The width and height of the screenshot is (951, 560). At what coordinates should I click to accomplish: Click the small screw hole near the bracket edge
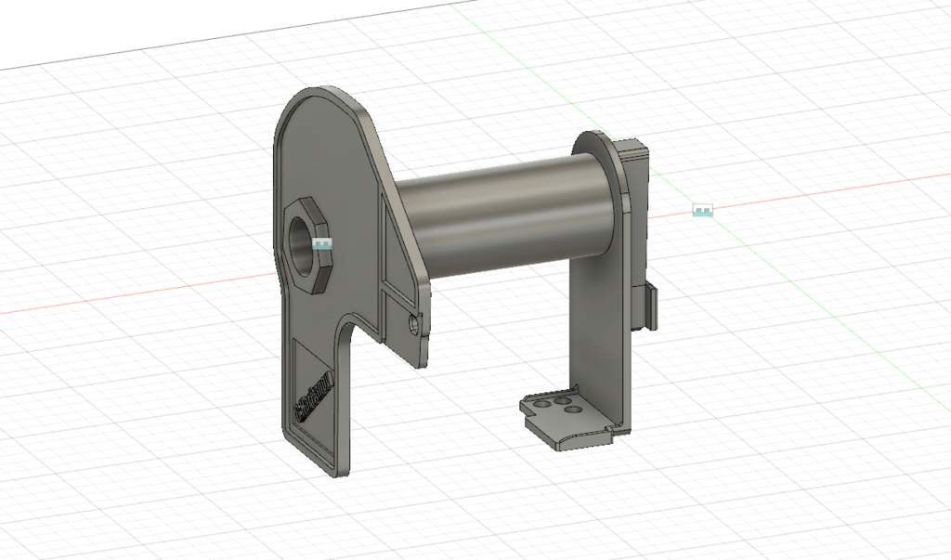tap(413, 325)
